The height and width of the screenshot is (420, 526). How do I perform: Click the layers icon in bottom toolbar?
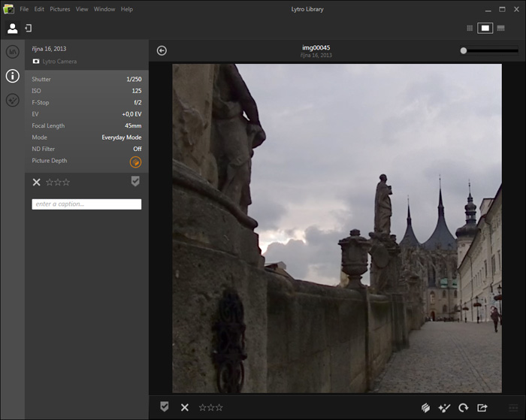tap(425, 407)
